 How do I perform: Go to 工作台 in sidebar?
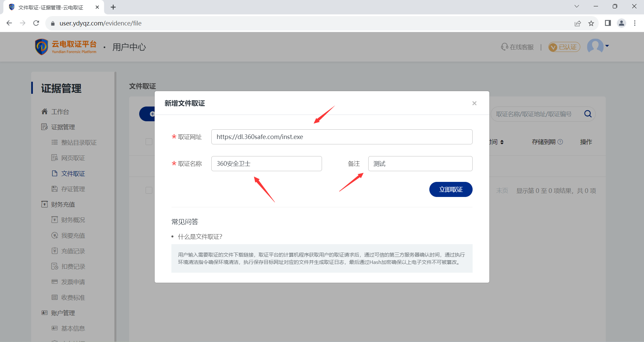tap(60, 112)
